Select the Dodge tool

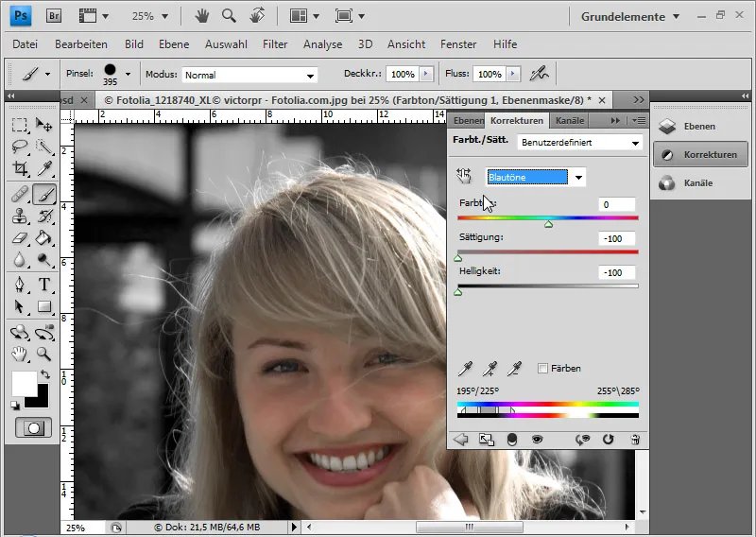[x=43, y=260]
